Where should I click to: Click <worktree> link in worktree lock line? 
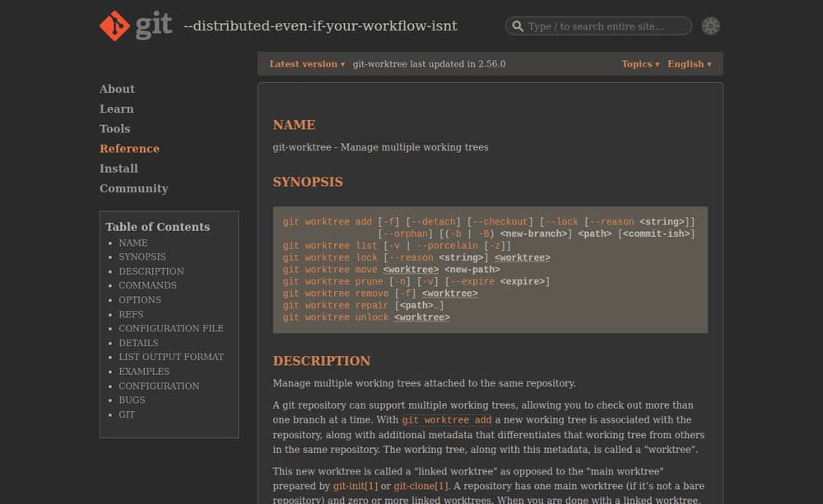pyautogui.click(x=523, y=258)
